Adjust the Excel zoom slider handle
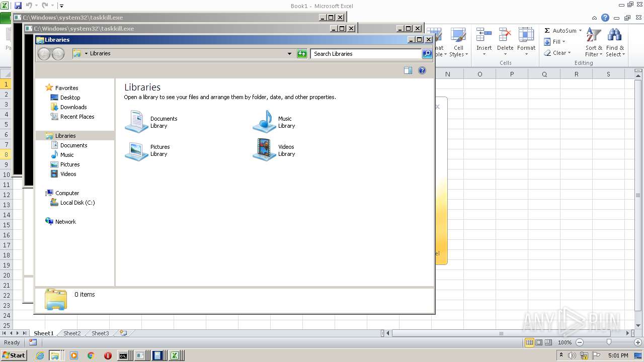The width and height of the screenshot is (644, 362). 609,342
